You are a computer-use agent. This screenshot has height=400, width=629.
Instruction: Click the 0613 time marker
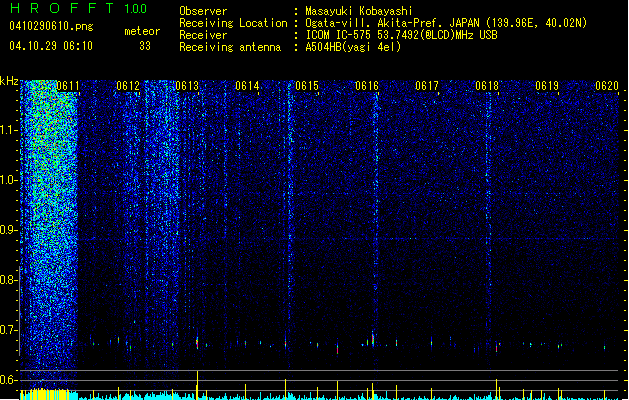tap(187, 86)
